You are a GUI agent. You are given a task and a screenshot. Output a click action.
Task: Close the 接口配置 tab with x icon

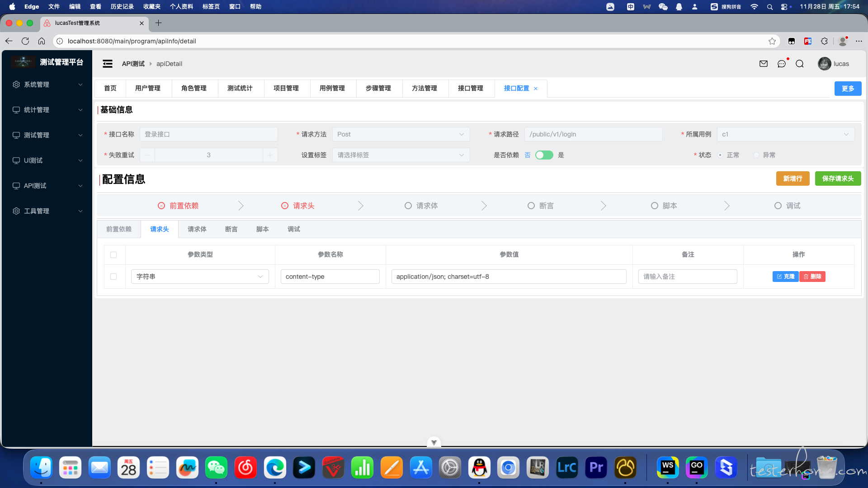(x=536, y=89)
